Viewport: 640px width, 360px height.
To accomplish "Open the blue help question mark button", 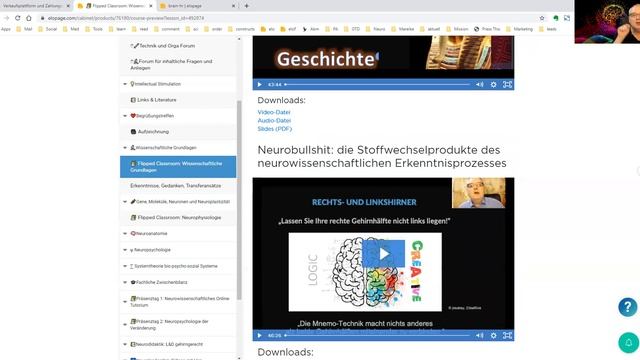I will [628, 307].
